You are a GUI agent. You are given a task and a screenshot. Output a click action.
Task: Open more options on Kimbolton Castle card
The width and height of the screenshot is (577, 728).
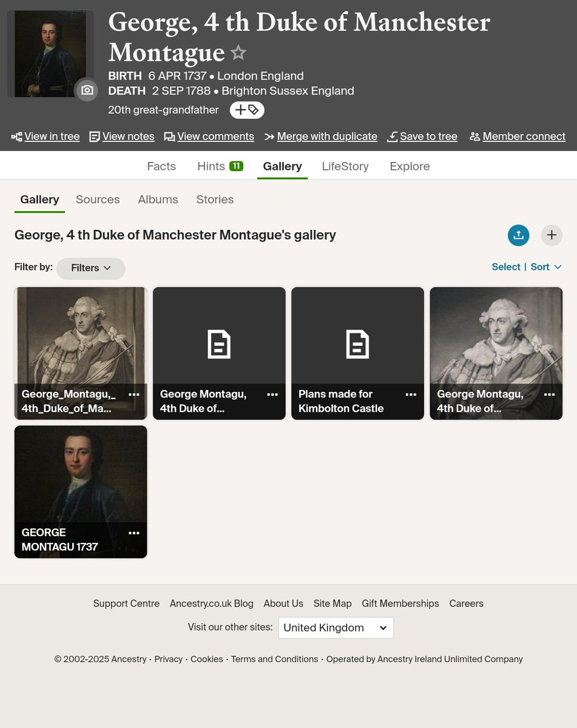tap(411, 394)
